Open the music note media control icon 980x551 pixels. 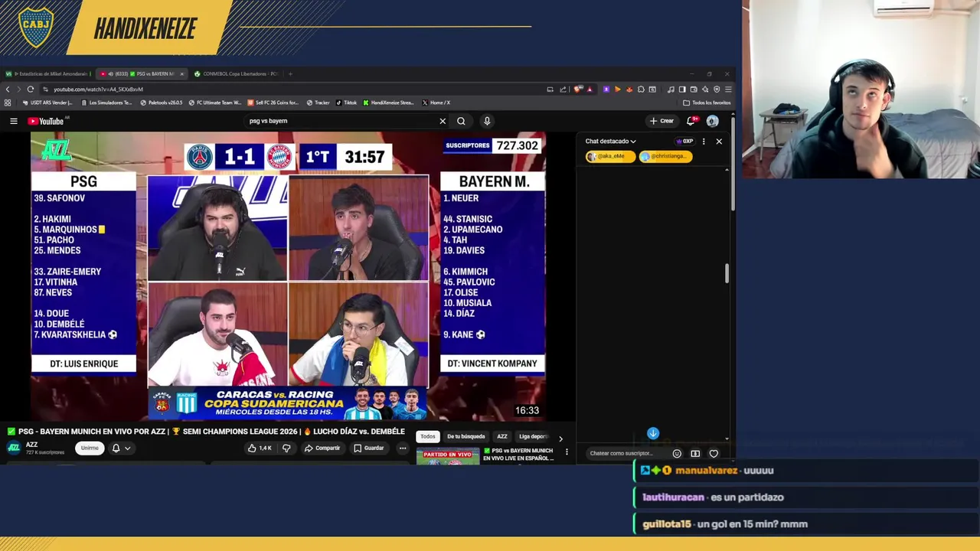click(x=671, y=90)
